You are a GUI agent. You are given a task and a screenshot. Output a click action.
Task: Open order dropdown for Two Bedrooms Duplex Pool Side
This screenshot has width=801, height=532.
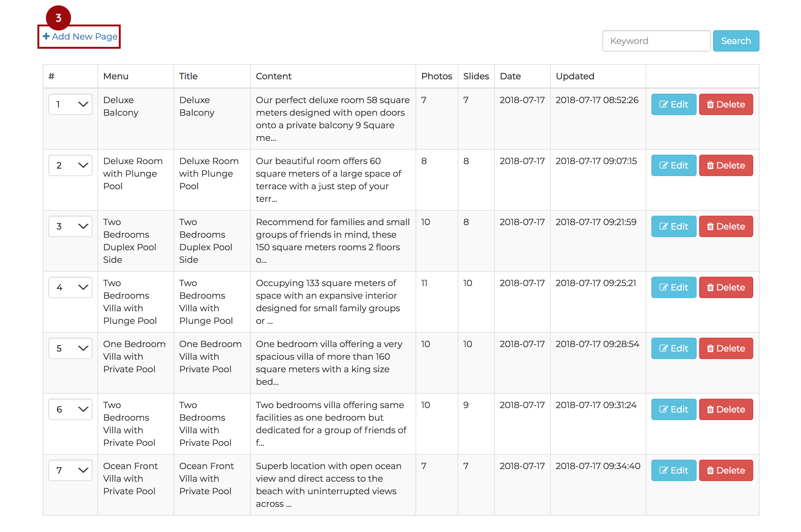tap(70, 226)
